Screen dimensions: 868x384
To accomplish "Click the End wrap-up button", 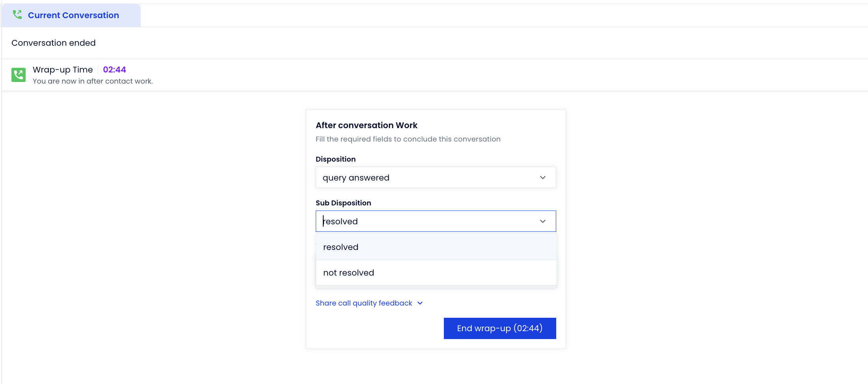I will [500, 328].
